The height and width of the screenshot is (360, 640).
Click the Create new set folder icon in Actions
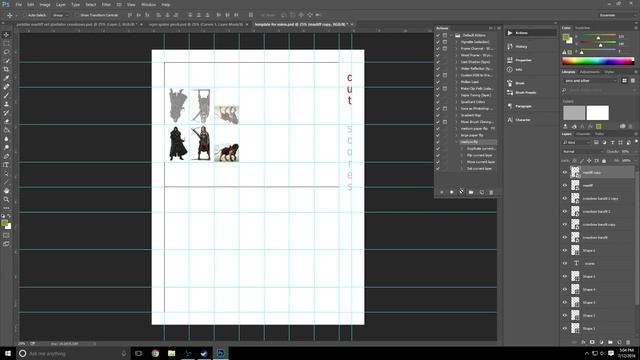[471, 192]
